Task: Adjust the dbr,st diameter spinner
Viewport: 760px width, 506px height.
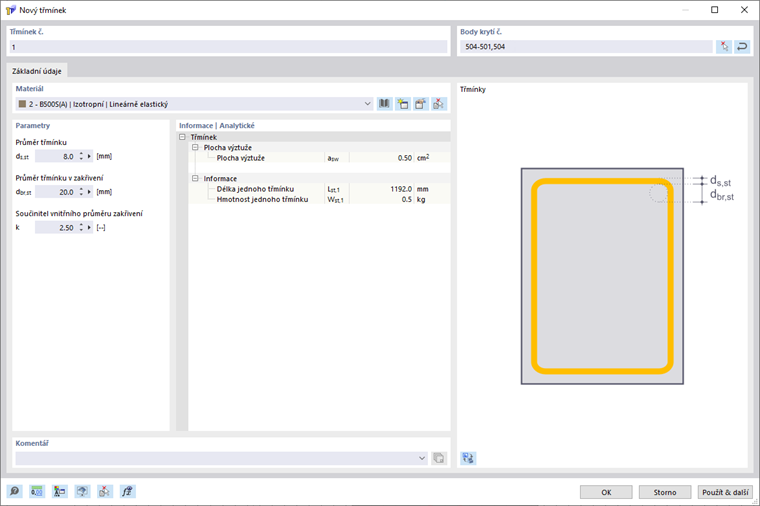Action: pos(81,192)
